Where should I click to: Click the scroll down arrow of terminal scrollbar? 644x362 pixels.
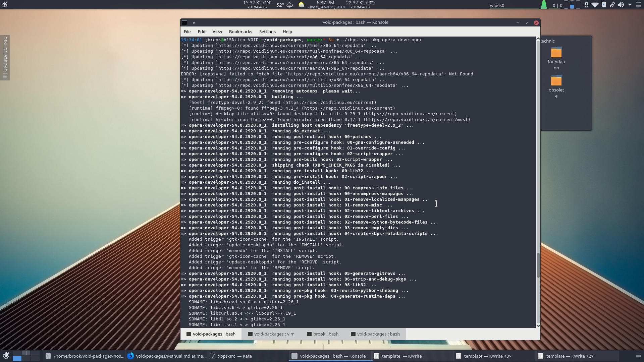538,325
